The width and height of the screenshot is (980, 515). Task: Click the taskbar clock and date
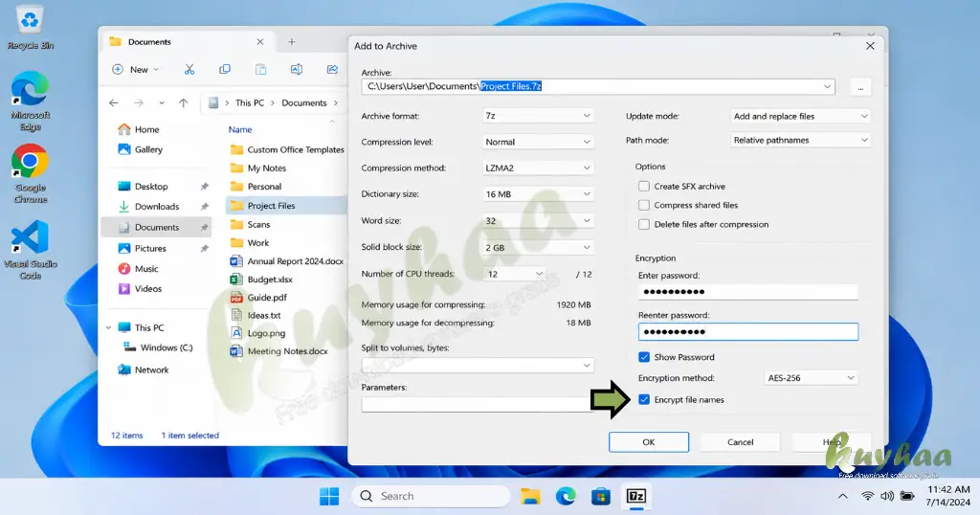point(948,496)
